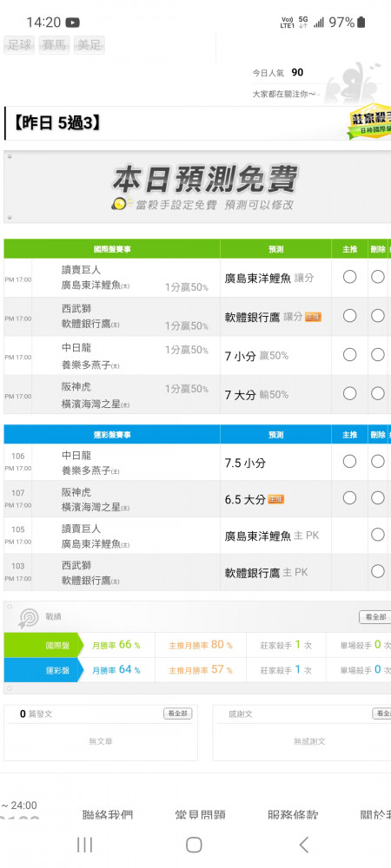Tap the Android home button icon
The width and height of the screenshot is (391, 868).
tap(194, 845)
